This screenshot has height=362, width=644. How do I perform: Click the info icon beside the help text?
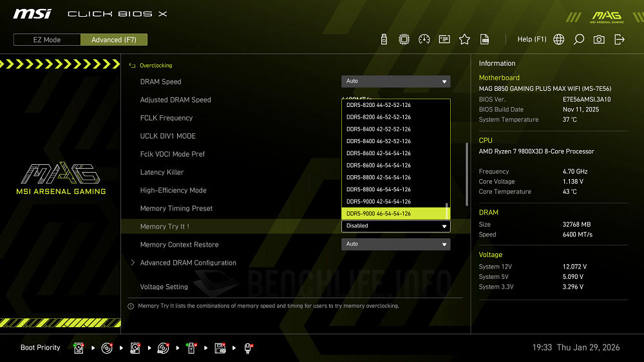(x=131, y=306)
